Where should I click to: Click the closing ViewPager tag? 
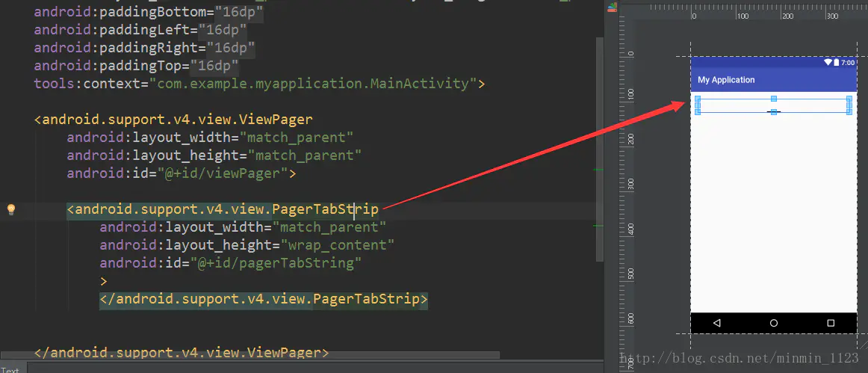tap(182, 353)
